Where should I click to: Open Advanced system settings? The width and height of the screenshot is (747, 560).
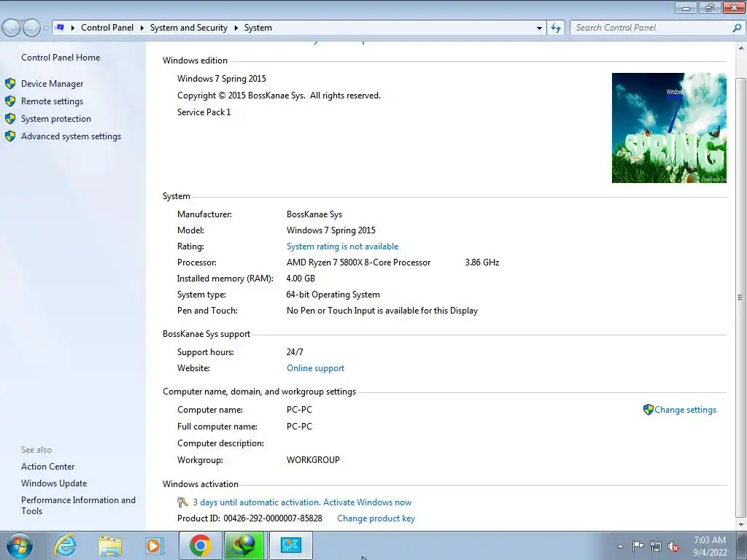coord(71,136)
